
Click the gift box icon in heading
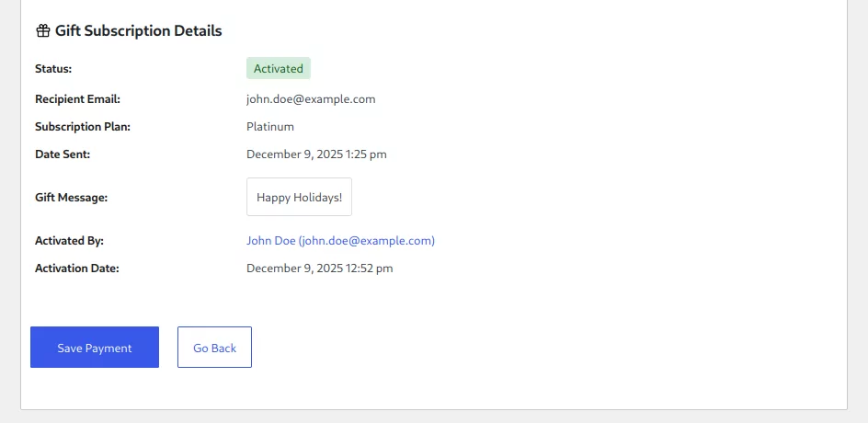point(42,31)
